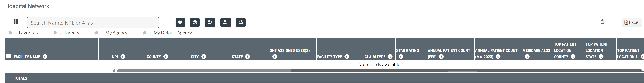The image size is (644, 83).
Task: Show info for Facility Name column
Action: click(x=45, y=57)
